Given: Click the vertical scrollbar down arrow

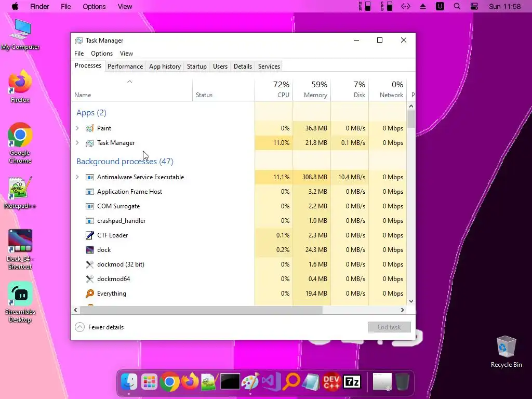Looking at the screenshot, I should click(411, 301).
